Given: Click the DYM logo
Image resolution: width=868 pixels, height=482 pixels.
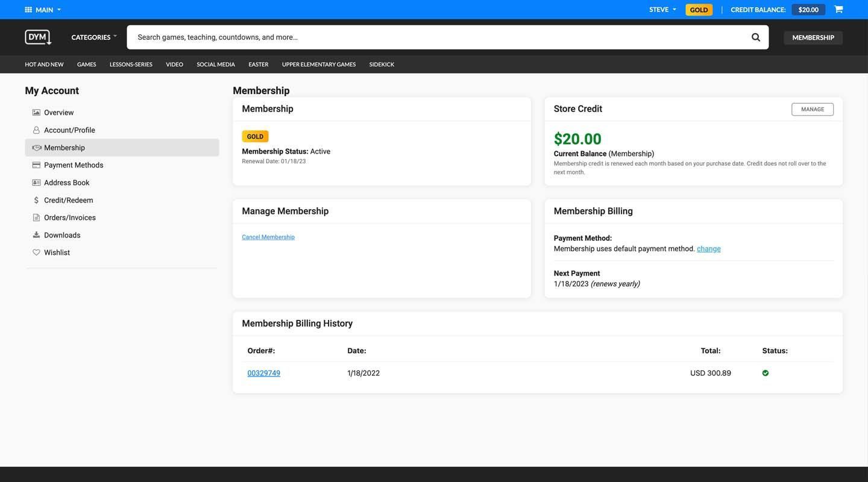Looking at the screenshot, I should pyautogui.click(x=38, y=37).
